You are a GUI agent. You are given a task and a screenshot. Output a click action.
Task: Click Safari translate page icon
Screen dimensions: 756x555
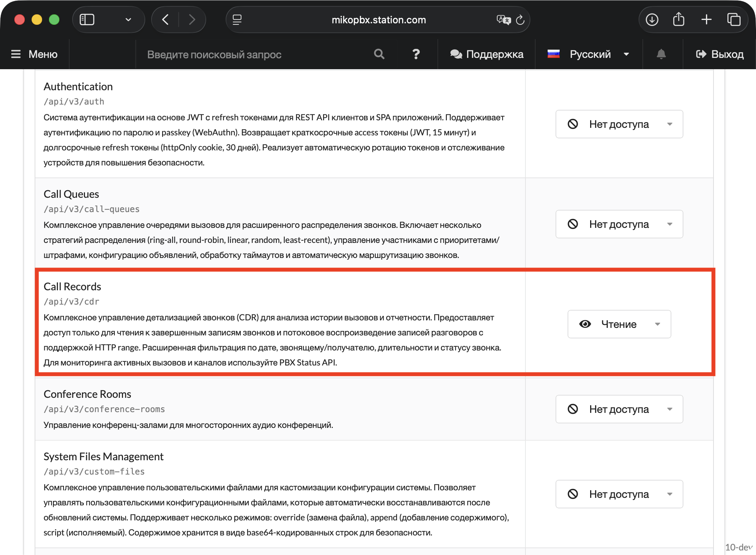(503, 20)
